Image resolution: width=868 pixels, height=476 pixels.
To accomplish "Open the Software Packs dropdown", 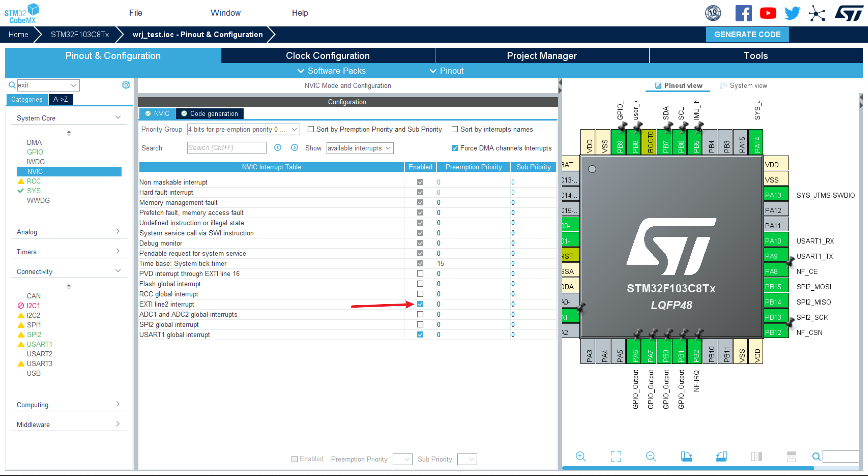I will [331, 70].
